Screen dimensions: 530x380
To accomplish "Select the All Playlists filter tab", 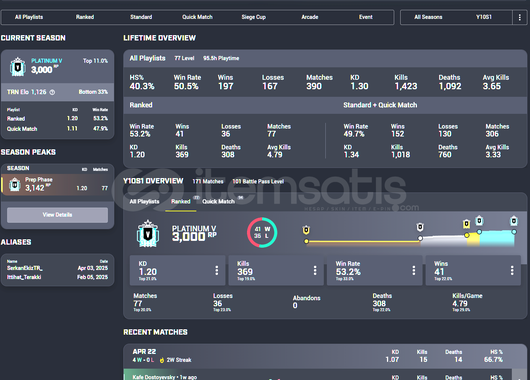I will [29, 17].
